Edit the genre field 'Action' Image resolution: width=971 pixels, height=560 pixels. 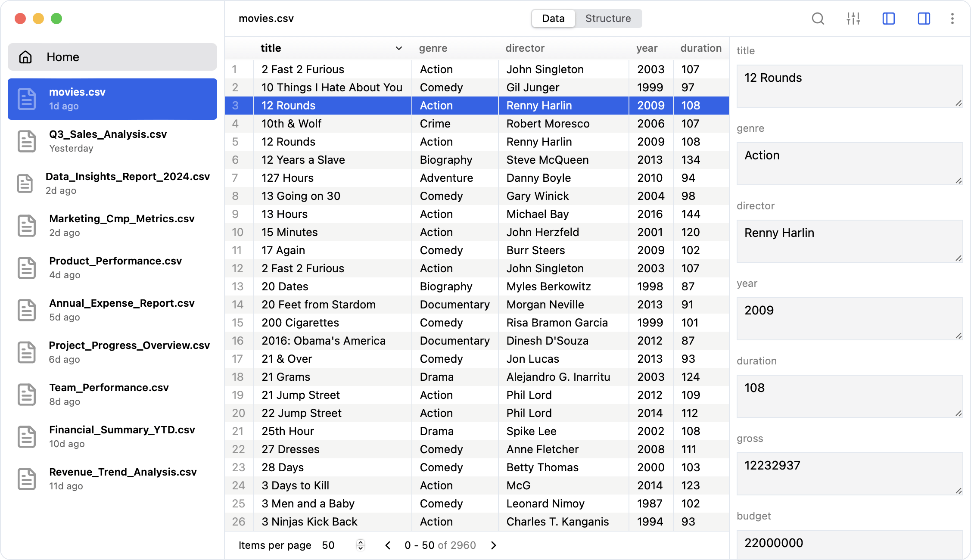click(850, 164)
